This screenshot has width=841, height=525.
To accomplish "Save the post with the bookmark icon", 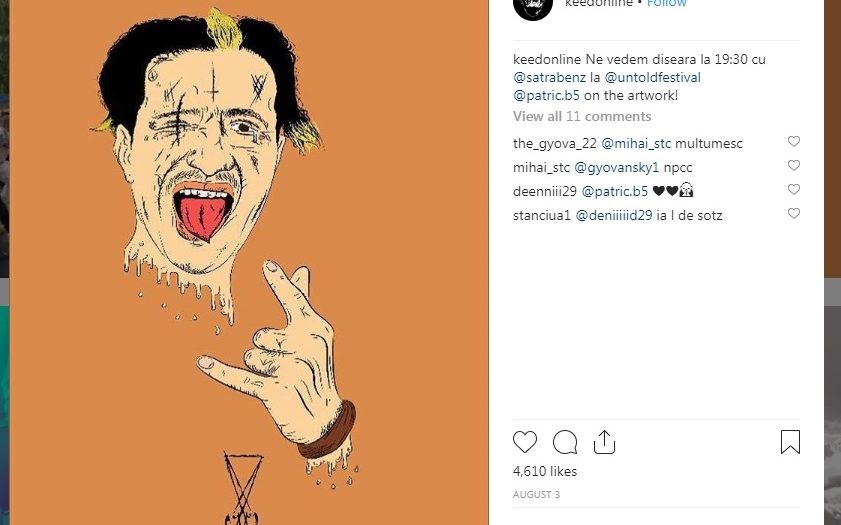I will coord(790,442).
